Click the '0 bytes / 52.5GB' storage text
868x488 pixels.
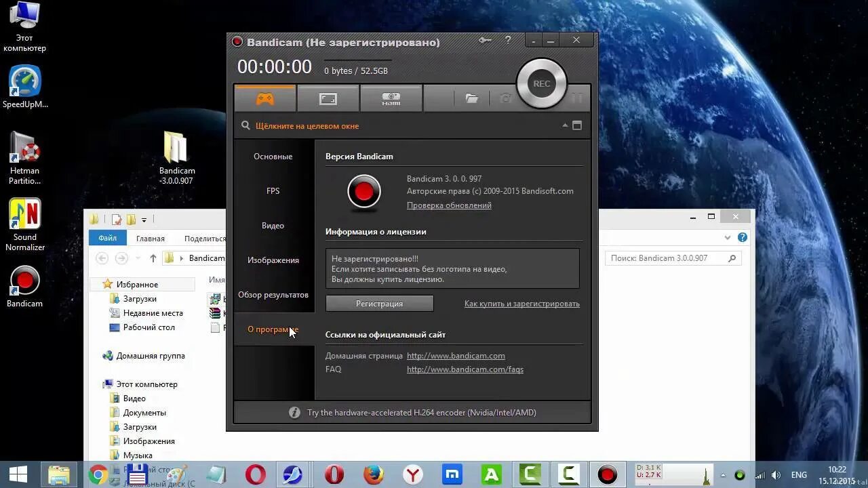click(356, 71)
